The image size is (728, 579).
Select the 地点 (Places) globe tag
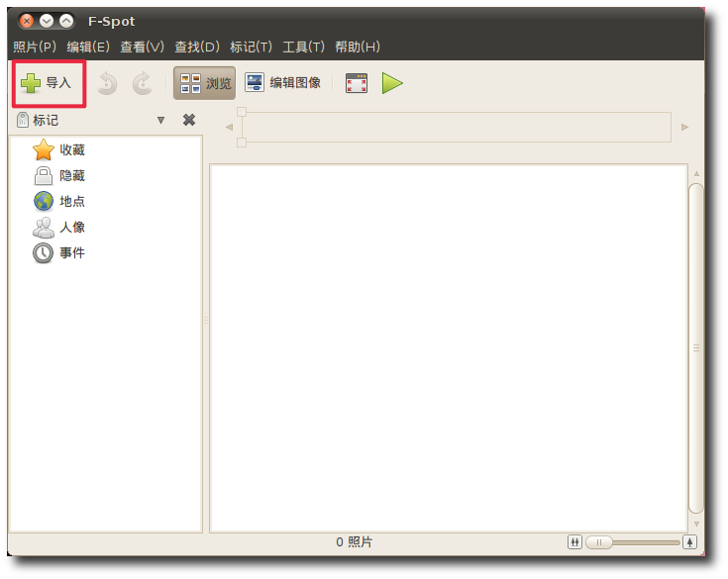[x=58, y=201]
